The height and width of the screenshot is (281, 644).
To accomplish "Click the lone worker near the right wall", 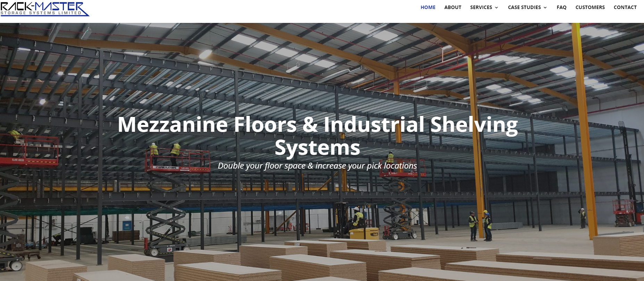I will point(583,218).
